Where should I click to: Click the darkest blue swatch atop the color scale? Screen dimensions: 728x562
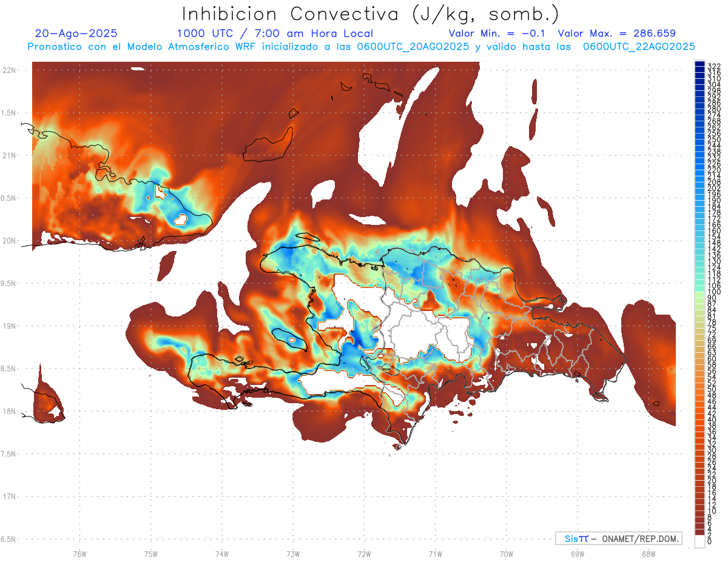click(699, 64)
